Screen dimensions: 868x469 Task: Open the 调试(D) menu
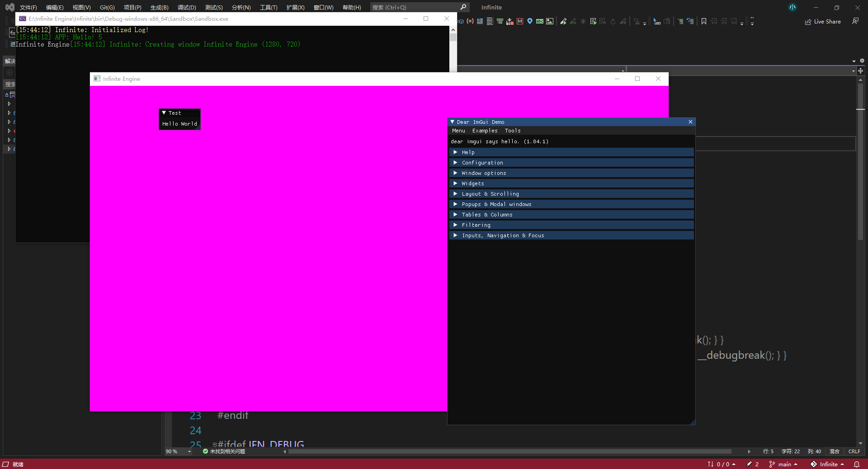(x=187, y=7)
